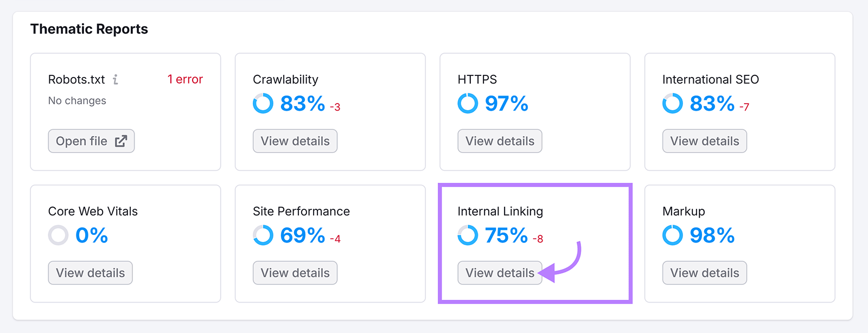View details for Core Web Vitals

pos(90,273)
